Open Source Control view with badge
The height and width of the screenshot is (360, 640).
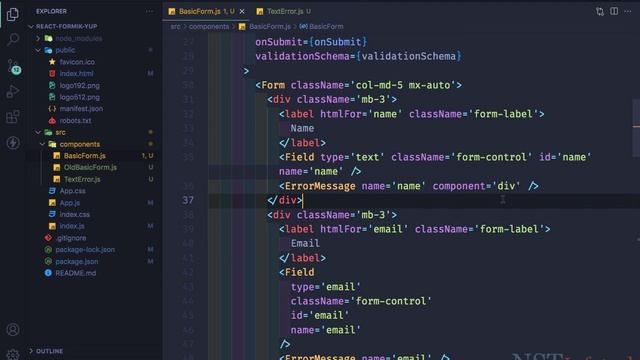click(x=13, y=66)
